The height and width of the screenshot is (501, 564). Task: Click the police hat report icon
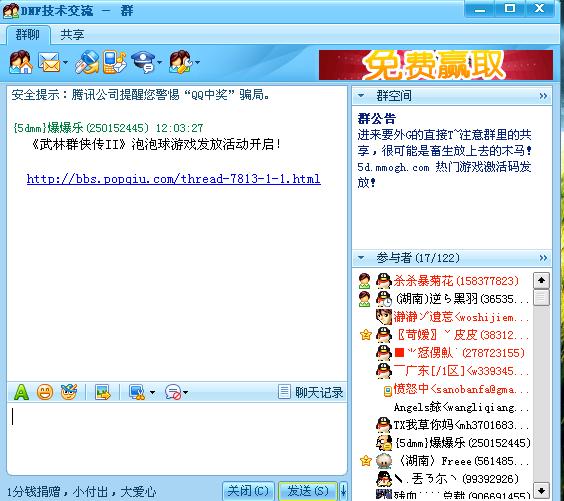(143, 62)
